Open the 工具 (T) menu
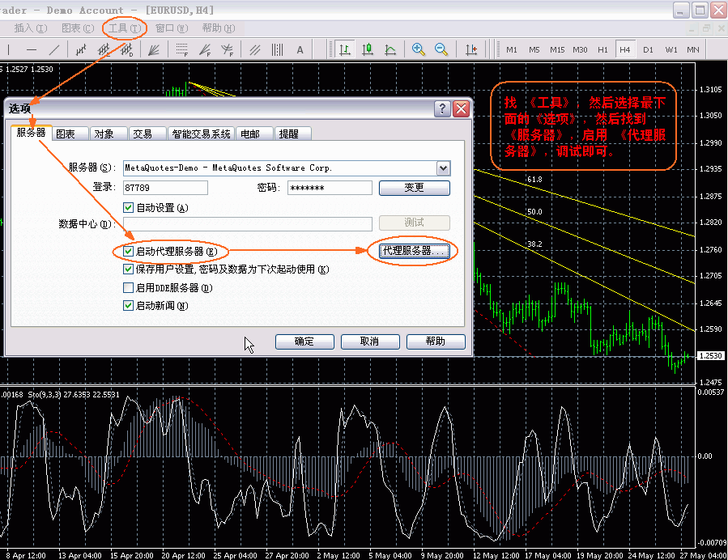Image resolution: width=728 pixels, height=560 pixels. tap(124, 28)
